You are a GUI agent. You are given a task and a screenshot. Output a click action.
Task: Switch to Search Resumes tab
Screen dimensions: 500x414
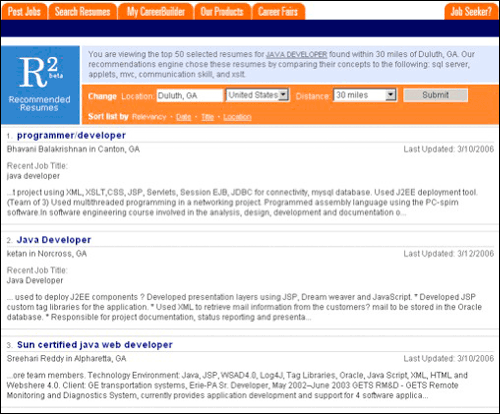click(83, 12)
